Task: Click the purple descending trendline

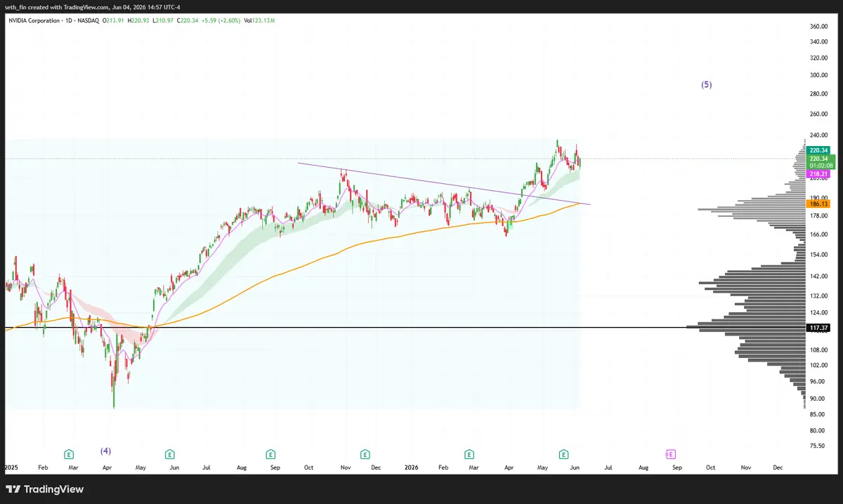Action: coord(444,184)
